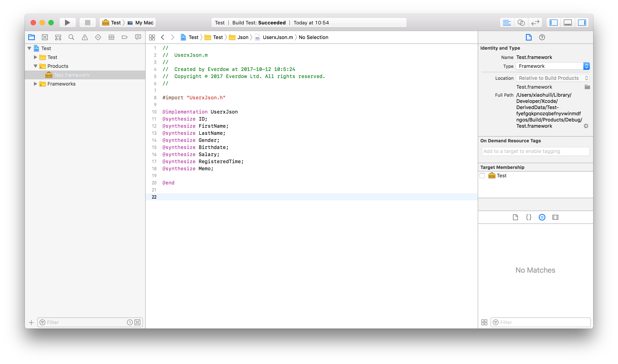The height and width of the screenshot is (364, 618).
Task: Go forward in editor history
Action: tap(173, 37)
